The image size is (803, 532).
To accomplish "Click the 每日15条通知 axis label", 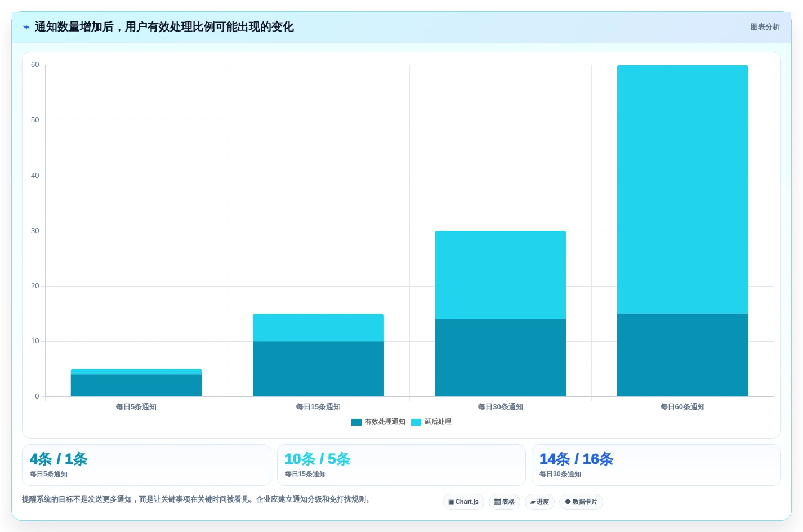I will click(x=318, y=407).
